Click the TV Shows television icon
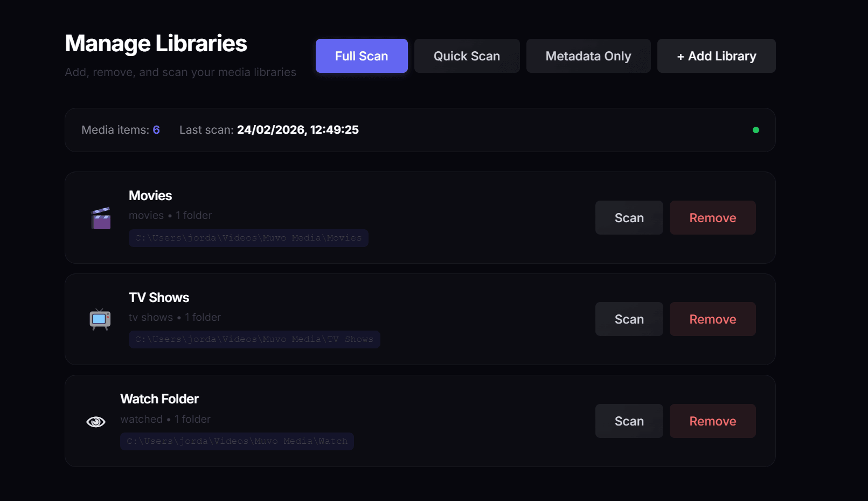Image resolution: width=868 pixels, height=501 pixels. [99, 319]
